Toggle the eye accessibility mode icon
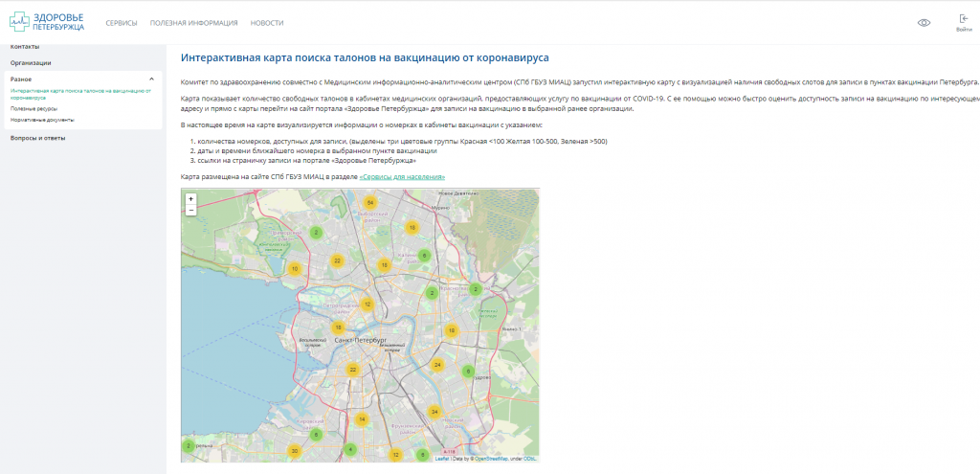 coord(924,23)
